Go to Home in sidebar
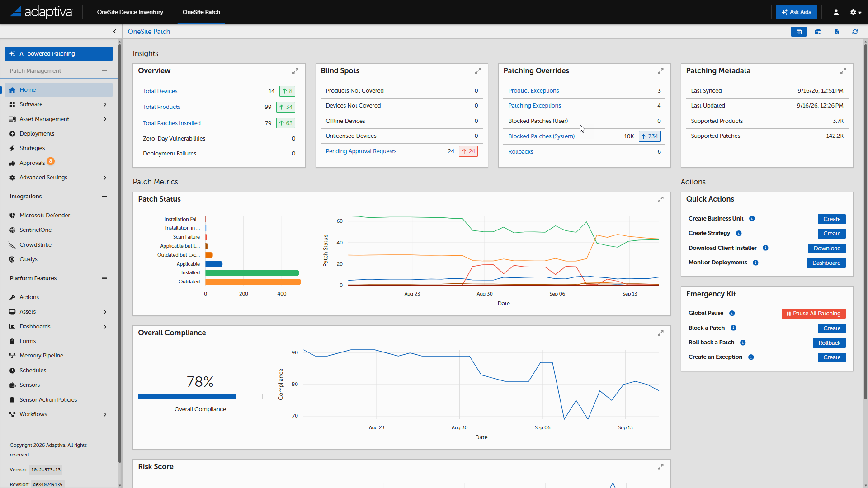The height and width of the screenshot is (488, 868). 59,90
